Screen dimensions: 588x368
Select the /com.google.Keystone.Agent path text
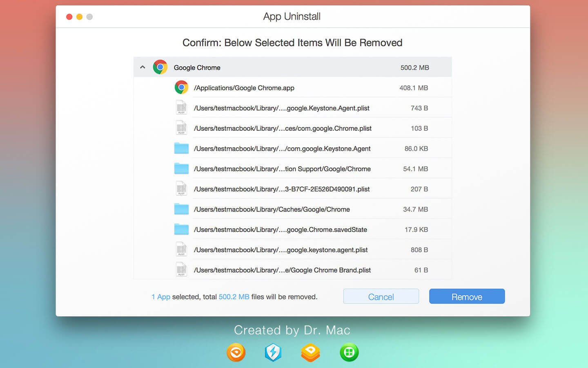282,148
